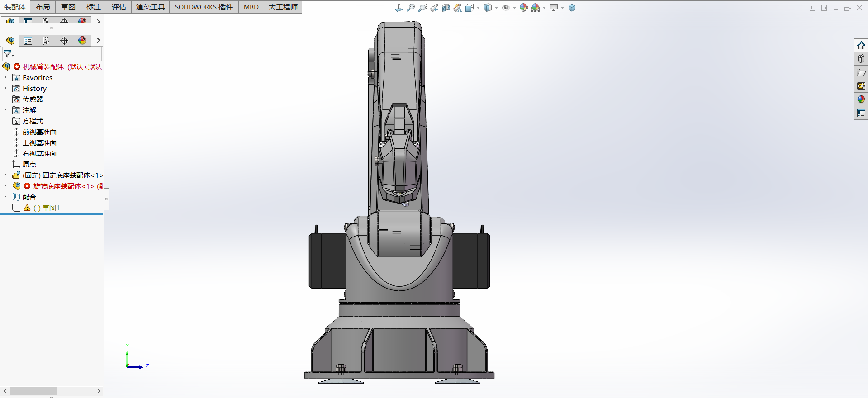Open the Design Library task pane tab
The image size is (868, 398).
coord(861,59)
